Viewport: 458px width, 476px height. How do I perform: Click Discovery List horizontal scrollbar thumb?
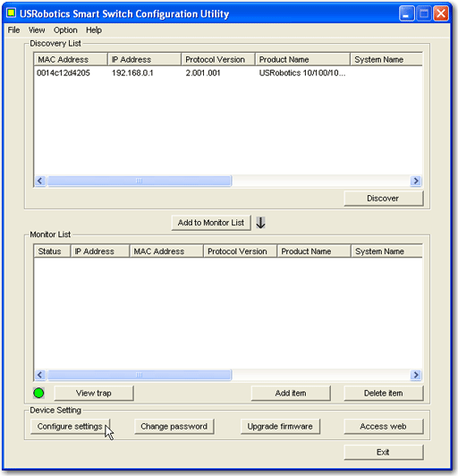point(140,181)
